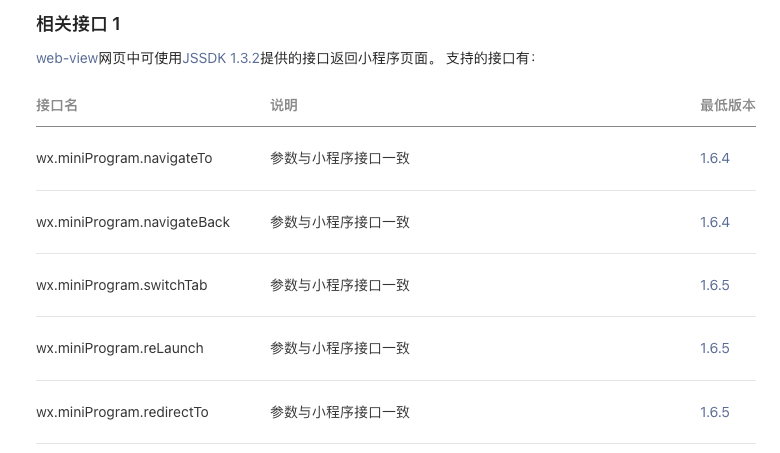Click description text in redirectTo row
780x453 pixels.
(339, 412)
